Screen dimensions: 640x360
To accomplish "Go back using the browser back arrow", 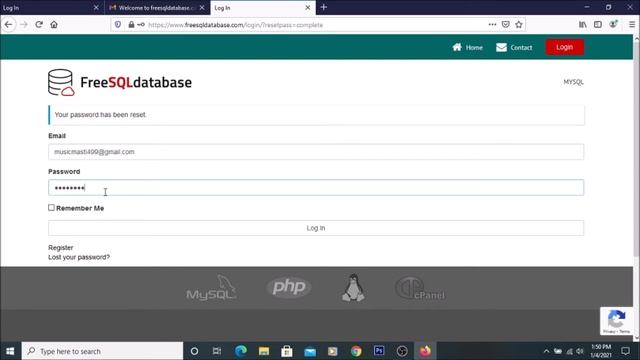I will click(8, 24).
